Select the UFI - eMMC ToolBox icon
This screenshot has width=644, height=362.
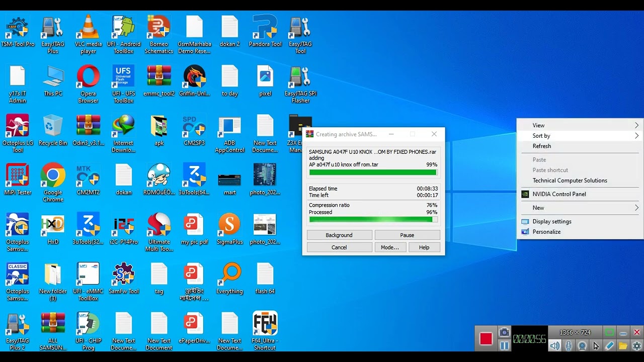(88, 282)
